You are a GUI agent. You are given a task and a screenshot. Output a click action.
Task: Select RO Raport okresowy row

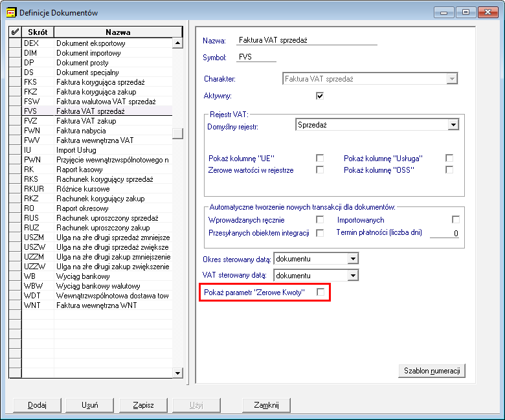point(97,208)
